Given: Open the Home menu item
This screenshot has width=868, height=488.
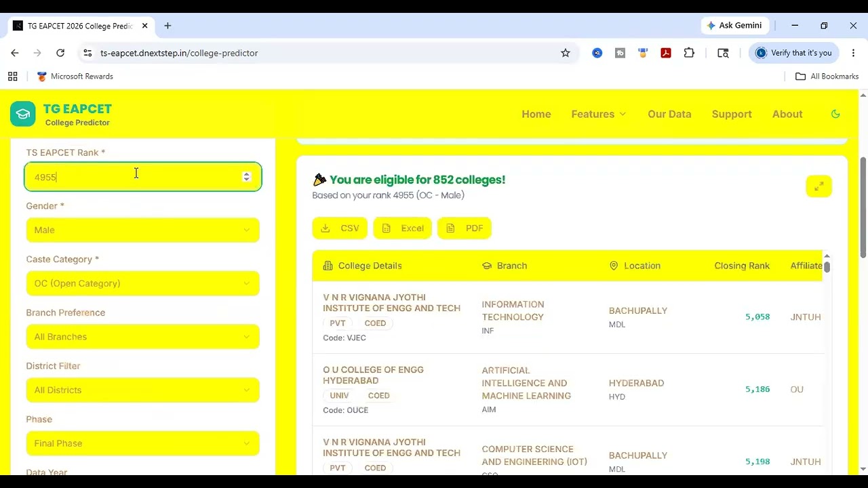Looking at the screenshot, I should coord(536,114).
